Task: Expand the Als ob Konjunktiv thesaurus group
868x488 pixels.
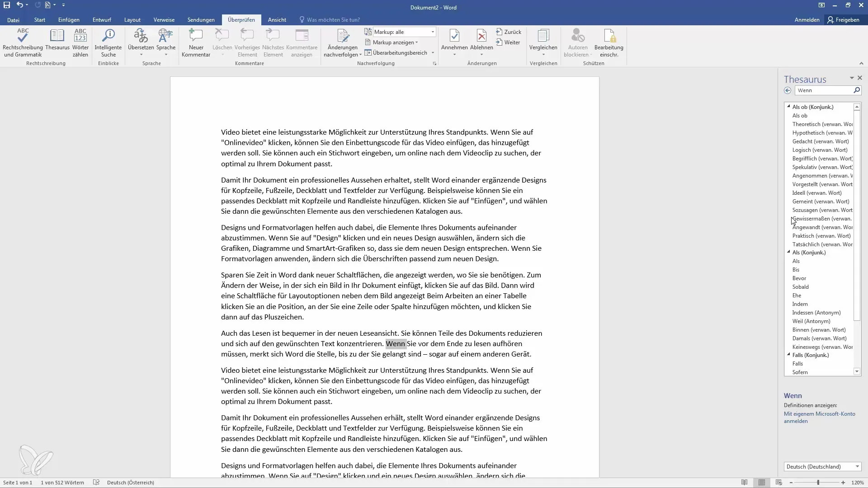Action: 788,106
